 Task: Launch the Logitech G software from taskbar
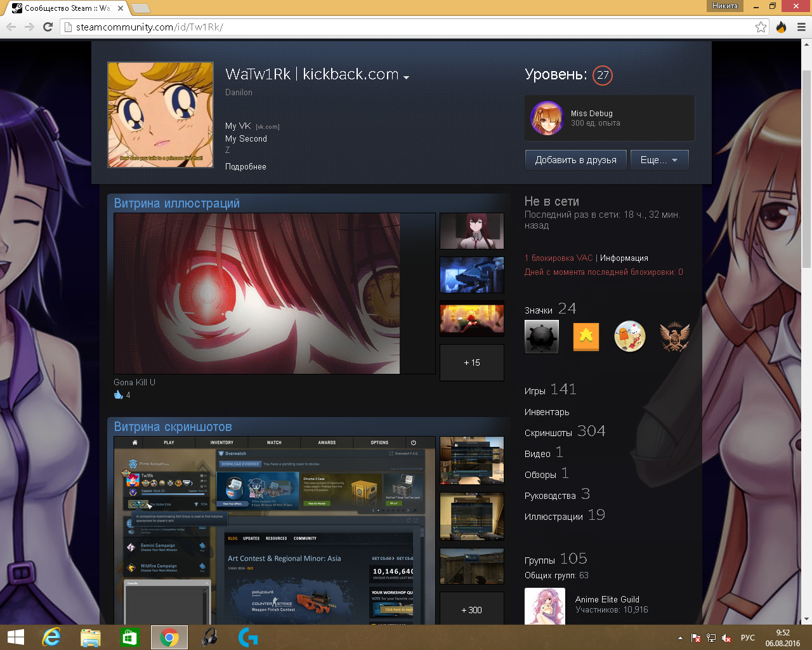point(248,637)
